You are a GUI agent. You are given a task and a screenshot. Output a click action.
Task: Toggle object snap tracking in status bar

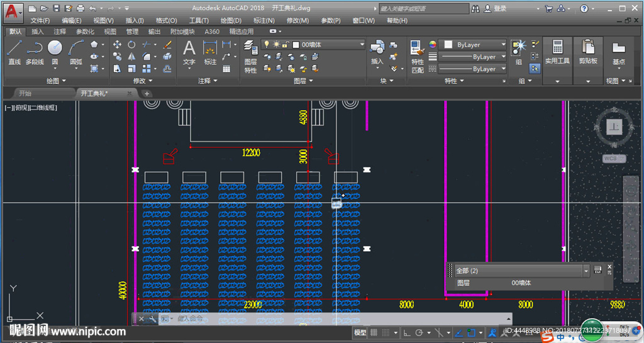pyautogui.click(x=459, y=332)
